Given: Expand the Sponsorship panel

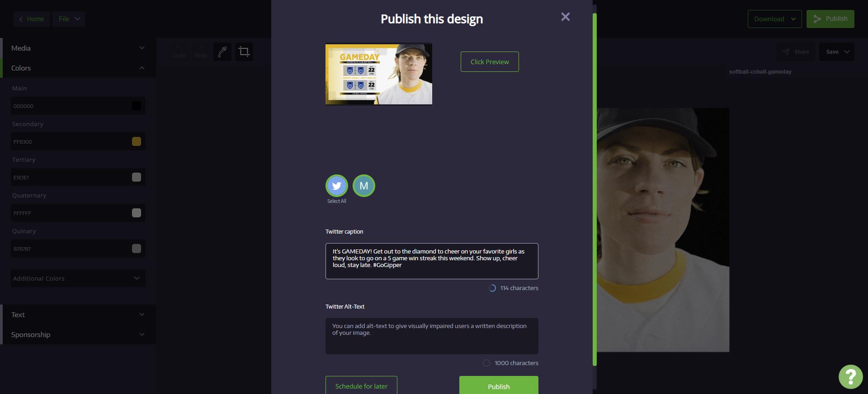Looking at the screenshot, I should coord(78,334).
